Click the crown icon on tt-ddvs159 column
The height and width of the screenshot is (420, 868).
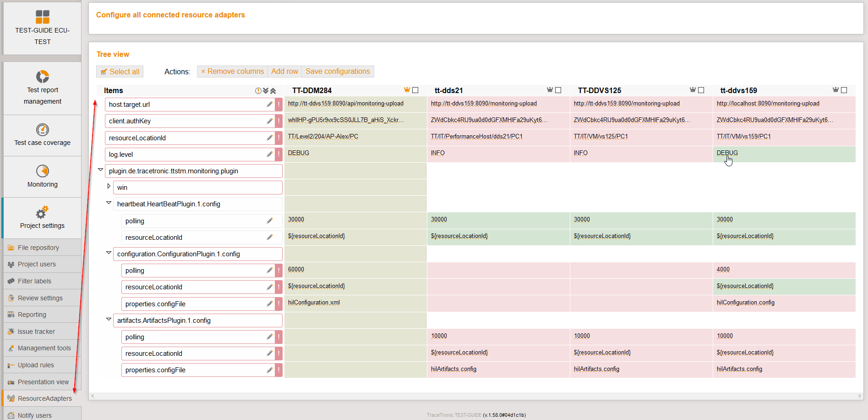(x=835, y=90)
